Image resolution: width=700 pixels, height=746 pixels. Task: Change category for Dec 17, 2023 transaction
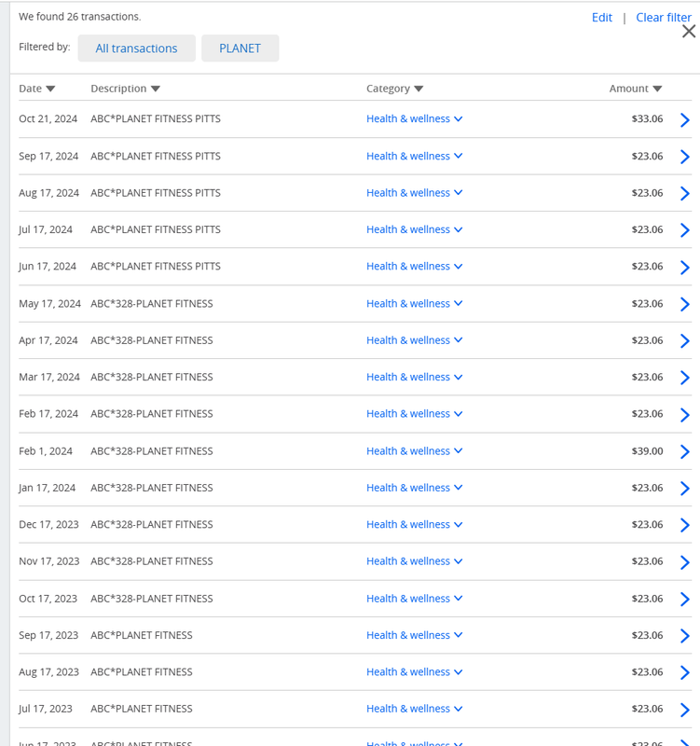pyautogui.click(x=414, y=524)
